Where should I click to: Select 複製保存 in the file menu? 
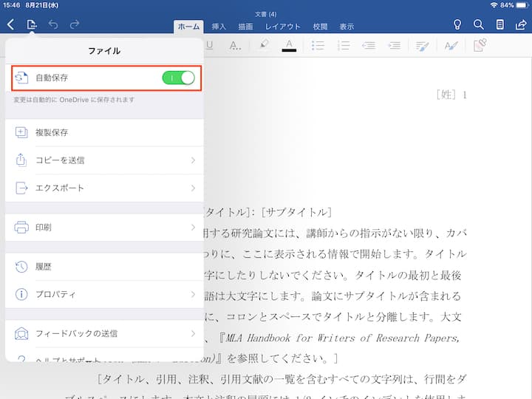click(104, 133)
